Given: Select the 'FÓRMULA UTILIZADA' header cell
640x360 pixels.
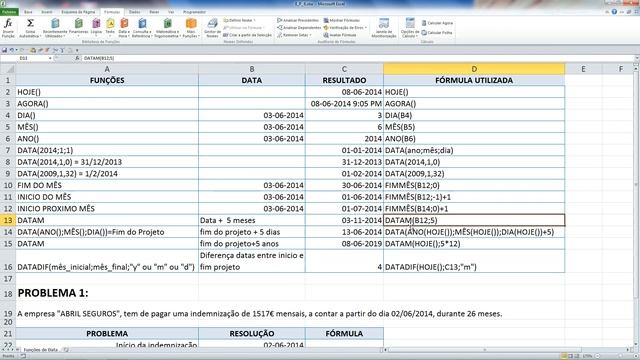Looking at the screenshot, I should (x=474, y=80).
